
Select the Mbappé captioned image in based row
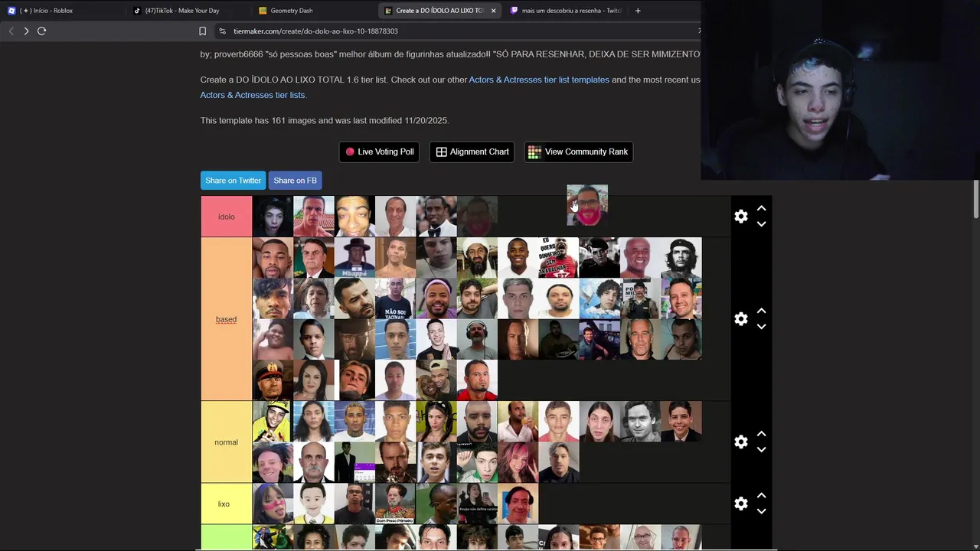(354, 258)
